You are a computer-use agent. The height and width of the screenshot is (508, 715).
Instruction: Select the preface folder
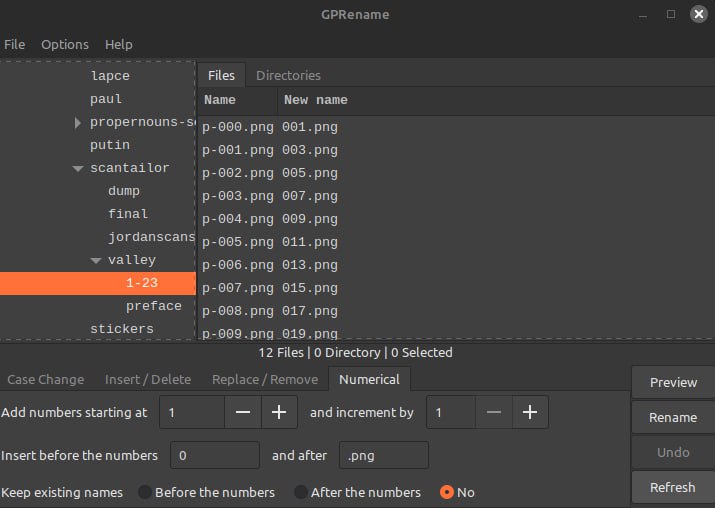click(x=154, y=306)
